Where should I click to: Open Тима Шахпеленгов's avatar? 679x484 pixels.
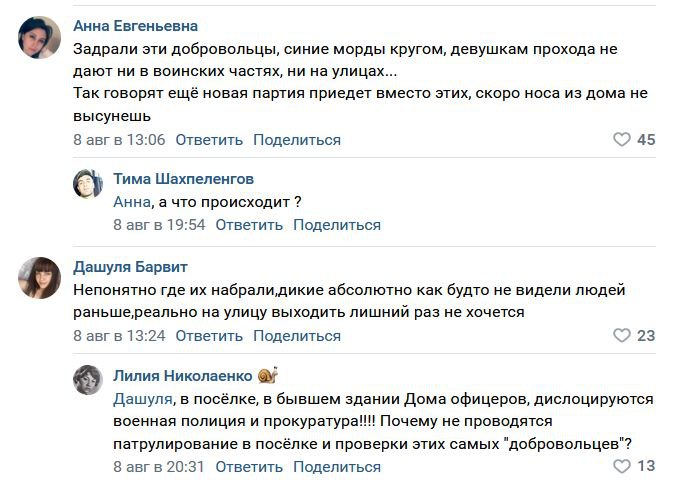pos(88,184)
